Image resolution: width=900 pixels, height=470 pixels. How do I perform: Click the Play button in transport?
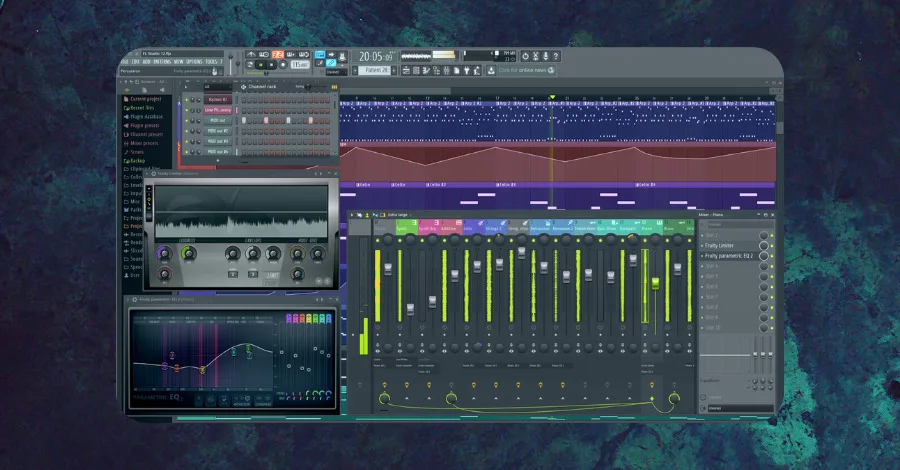click(261, 65)
